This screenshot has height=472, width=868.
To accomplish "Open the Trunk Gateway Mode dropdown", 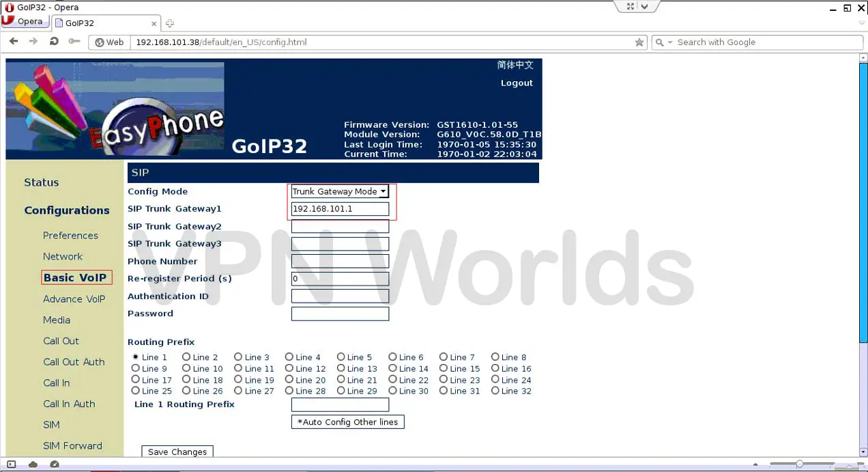I will point(384,191).
